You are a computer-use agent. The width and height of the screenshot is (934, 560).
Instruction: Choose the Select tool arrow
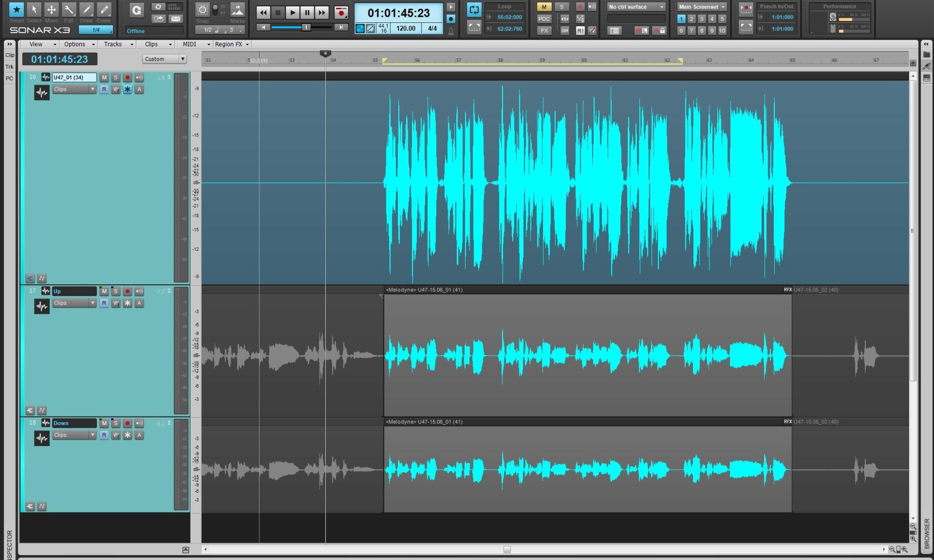[34, 9]
